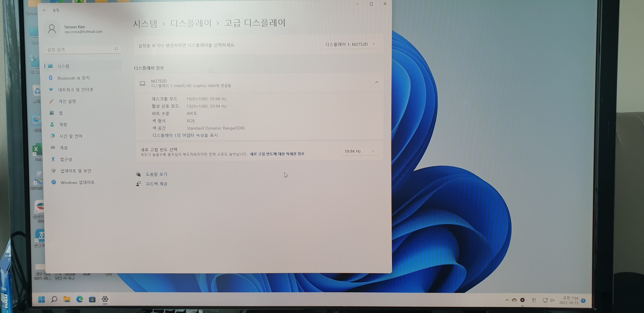Open Microsoft Edge from taskbar
This screenshot has width=644, height=313.
tap(80, 299)
